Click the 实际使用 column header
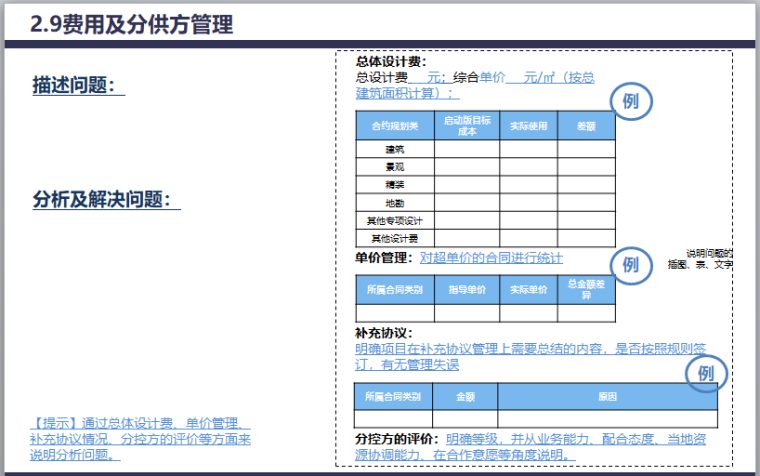The image size is (760, 476). (x=529, y=126)
